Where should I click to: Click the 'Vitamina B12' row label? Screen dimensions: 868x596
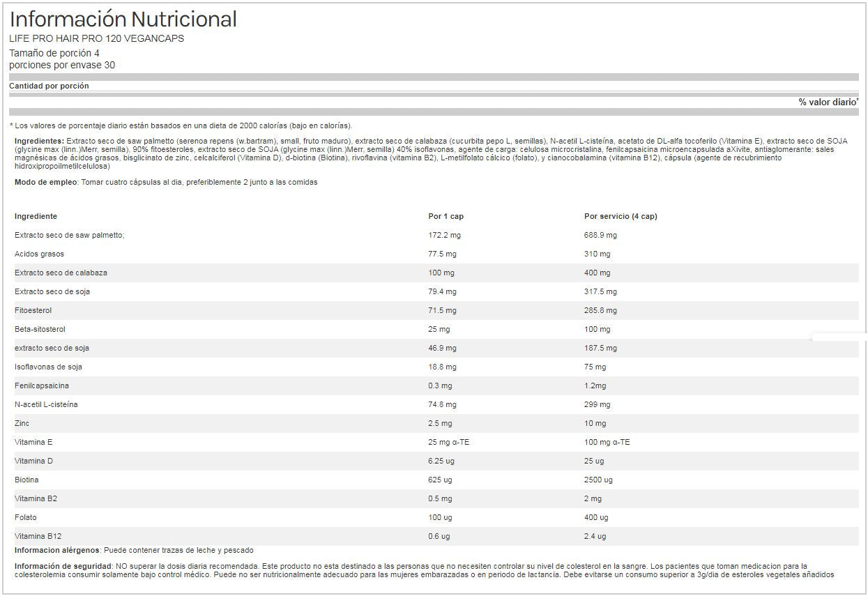(x=38, y=536)
